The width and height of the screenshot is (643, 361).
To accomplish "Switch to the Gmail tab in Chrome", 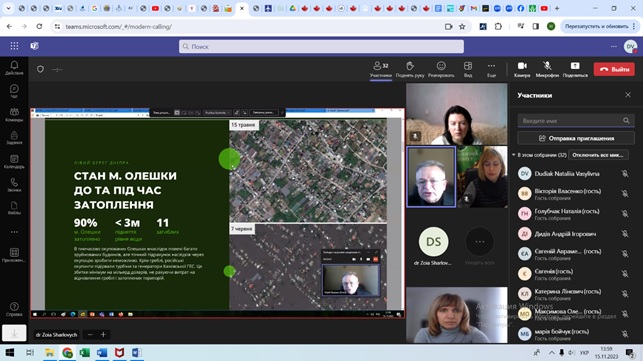I will click(474, 8).
